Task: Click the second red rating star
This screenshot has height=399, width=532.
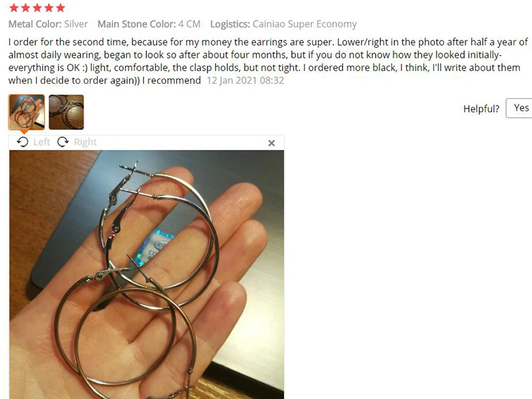Action: coord(25,7)
